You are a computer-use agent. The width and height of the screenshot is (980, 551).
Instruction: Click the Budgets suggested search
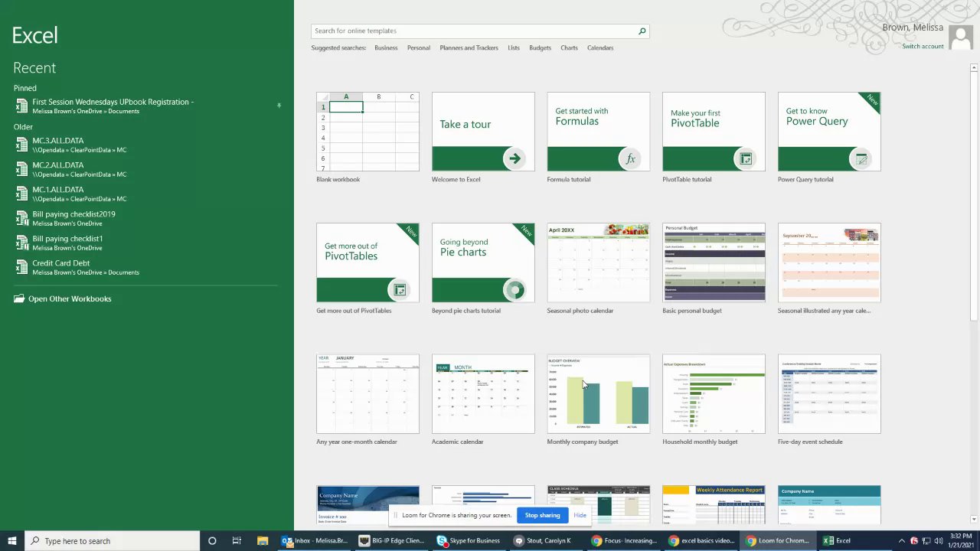(540, 47)
